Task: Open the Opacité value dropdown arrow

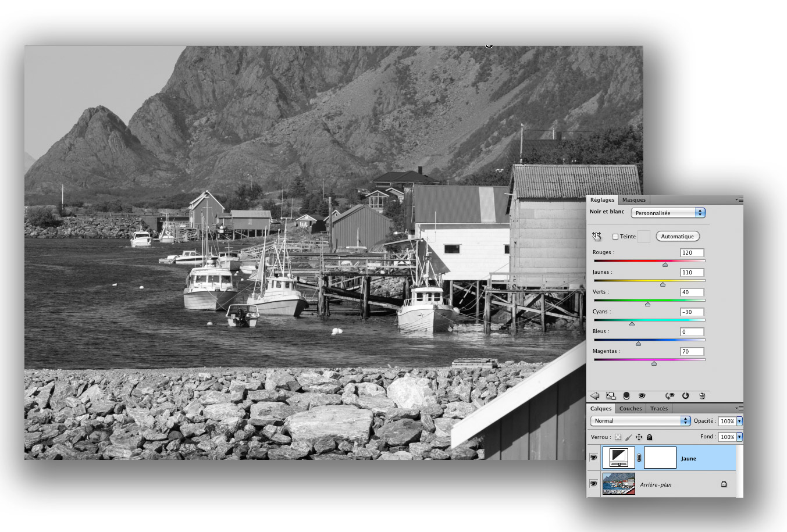Action: [739, 421]
